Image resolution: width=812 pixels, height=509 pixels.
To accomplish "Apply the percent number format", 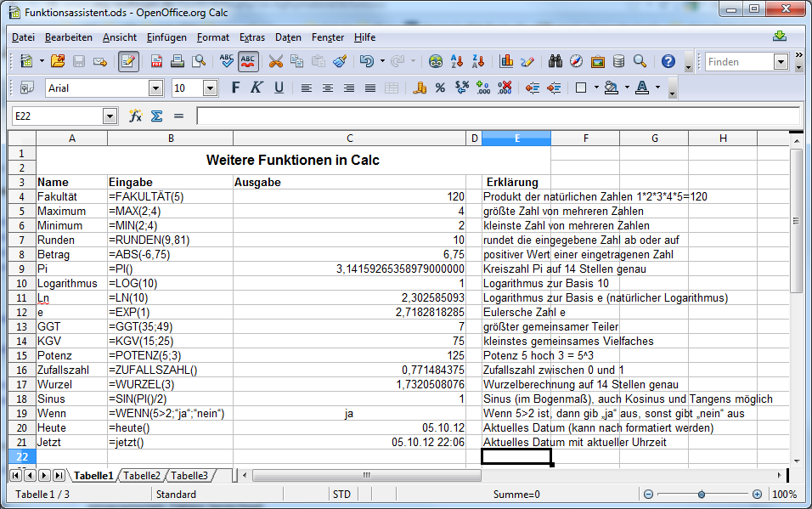I will click(440, 88).
